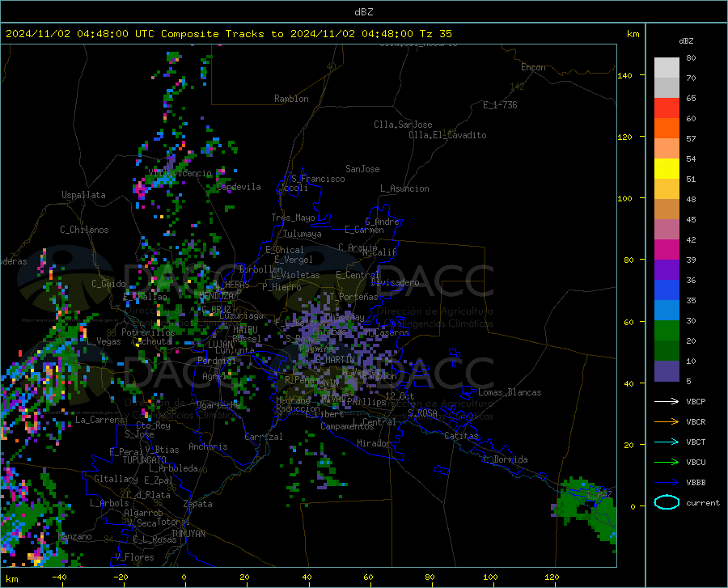Click the blue 36 dBZ color swatch
Image resolution: width=728 pixels, height=588 pixels.
coord(667,290)
